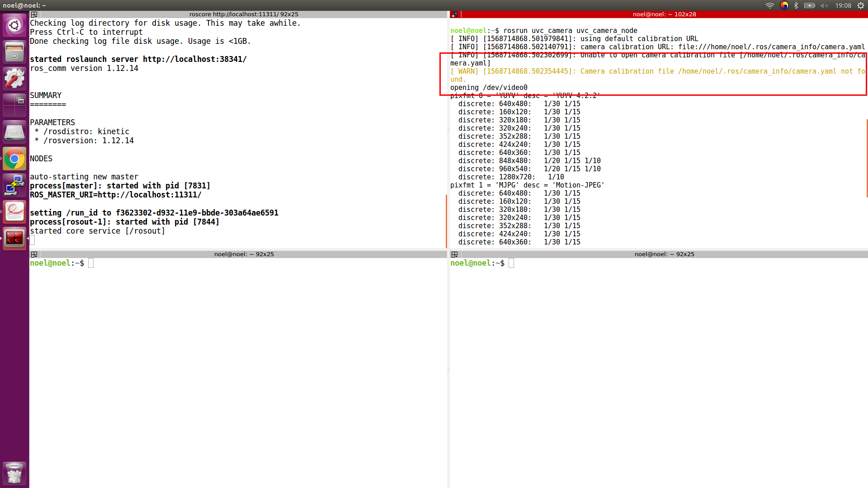This screenshot has height=488, width=868.
Task: Open the Trash at dock bottom
Action: pyautogui.click(x=14, y=473)
